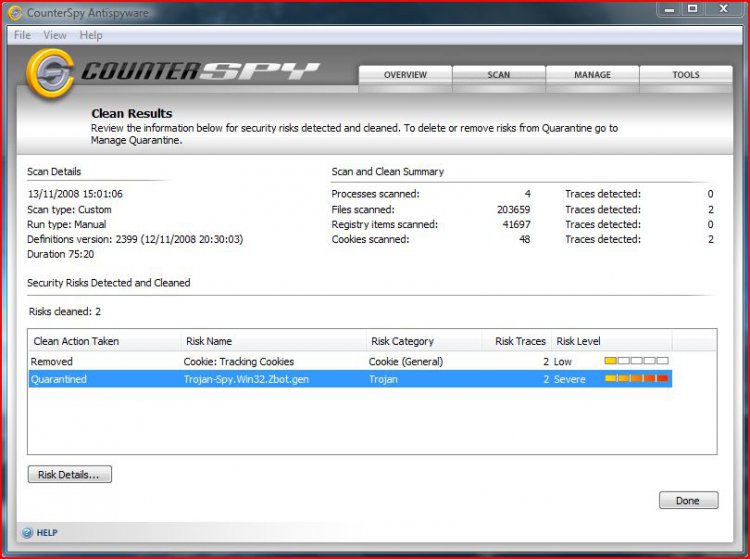Viewport: 750px width, 559px height.
Task: Click Trojan-Spy.Win32.Zbot.gen risk name
Action: 246,379
